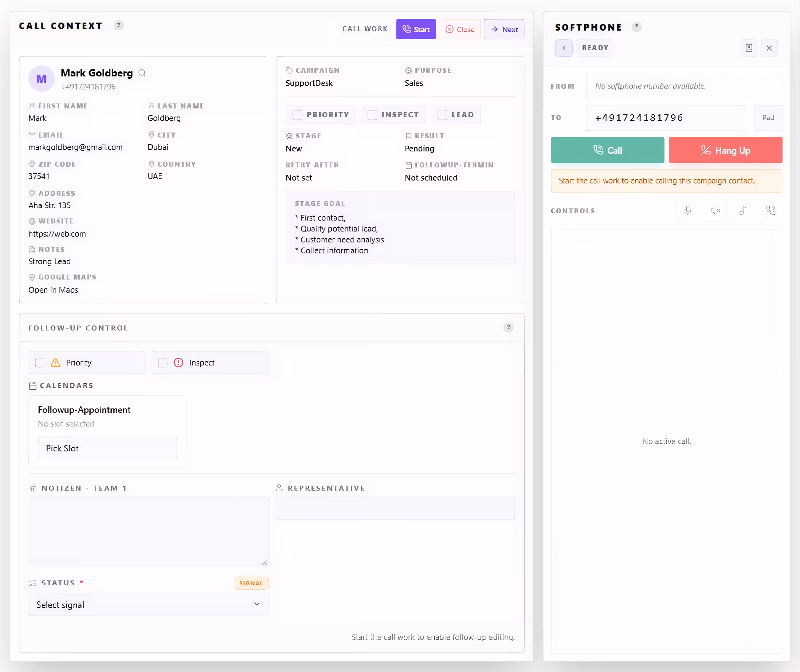The image size is (800, 672).
Task: Toggle the microphone control icon
Action: [687, 210]
